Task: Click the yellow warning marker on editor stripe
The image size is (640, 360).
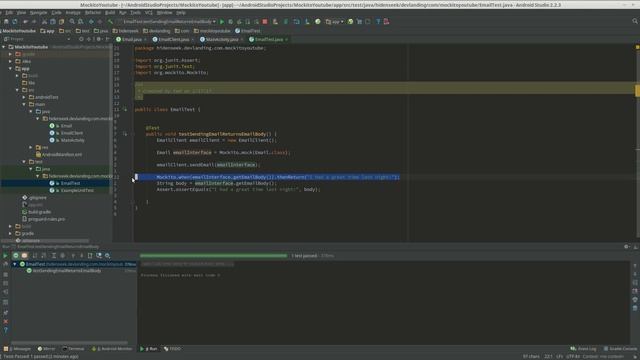Action: [x=637, y=91]
